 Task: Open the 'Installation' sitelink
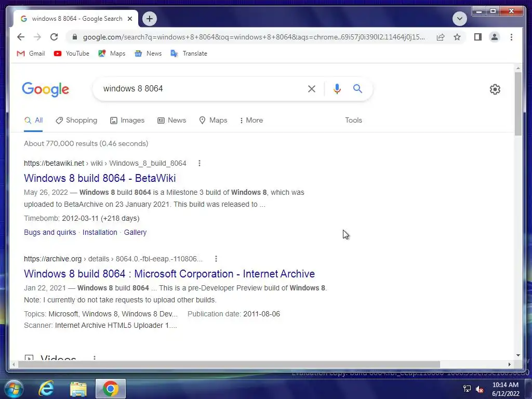100,232
